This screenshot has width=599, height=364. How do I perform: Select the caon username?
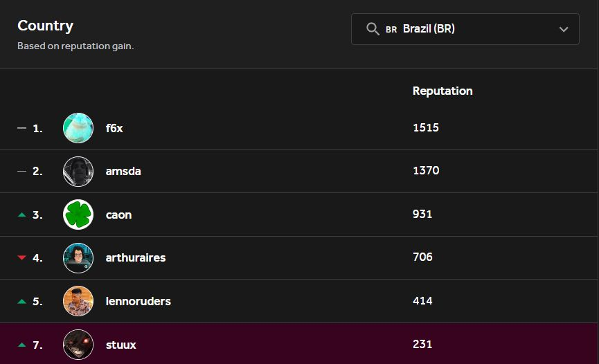click(x=118, y=215)
